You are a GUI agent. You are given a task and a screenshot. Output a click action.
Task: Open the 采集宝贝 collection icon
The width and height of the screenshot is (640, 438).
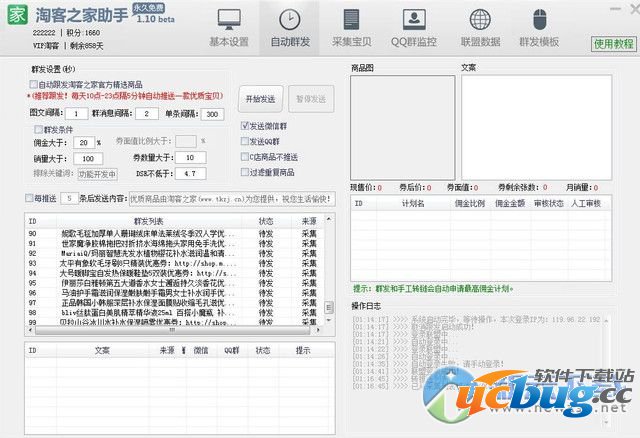(x=351, y=20)
